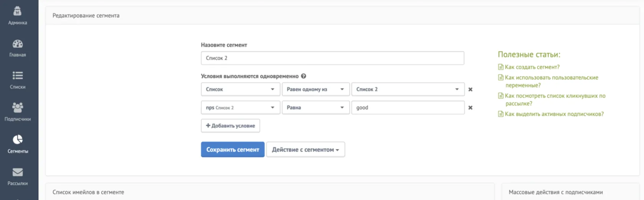The height and width of the screenshot is (200, 644).
Task: Go to Главная dashboard icon
Action: tap(18, 44)
